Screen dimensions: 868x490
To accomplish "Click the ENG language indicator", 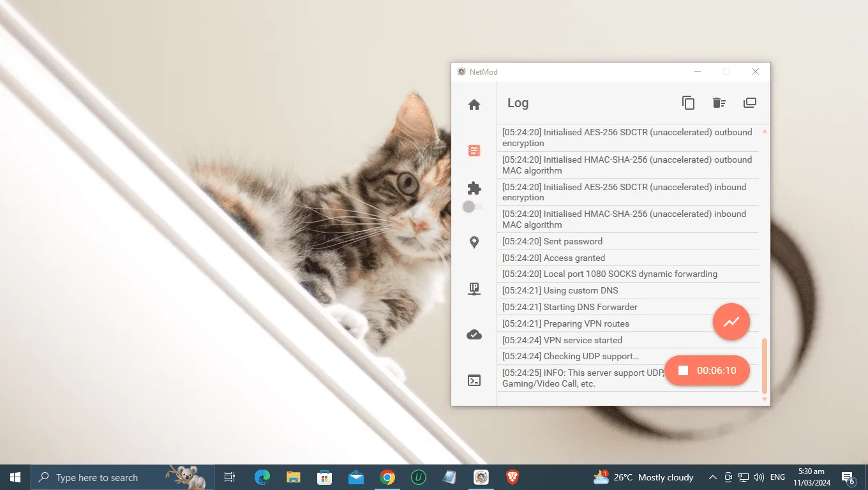I will (777, 477).
